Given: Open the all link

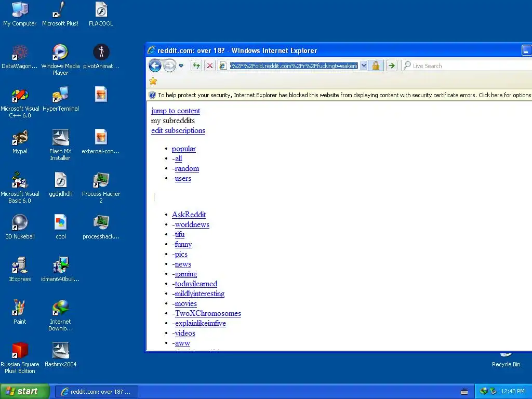Looking at the screenshot, I should pos(179,158).
